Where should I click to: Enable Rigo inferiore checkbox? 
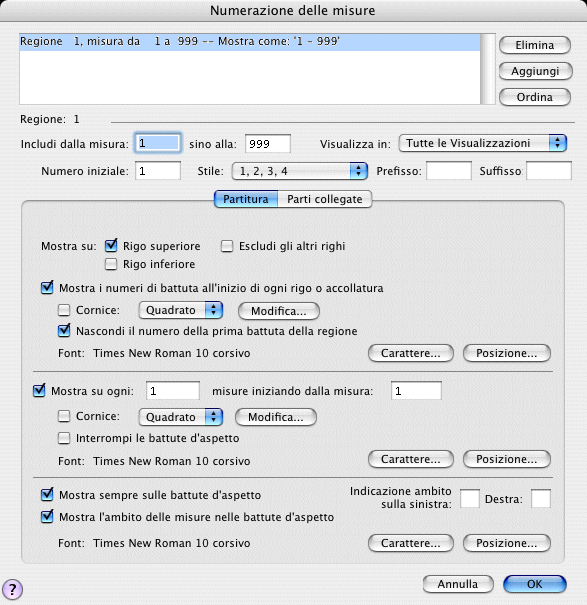point(111,264)
